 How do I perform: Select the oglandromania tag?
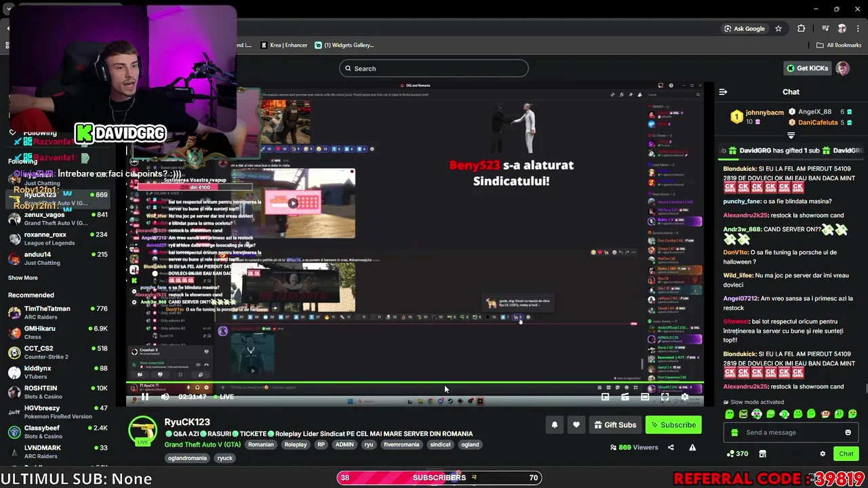187,458
